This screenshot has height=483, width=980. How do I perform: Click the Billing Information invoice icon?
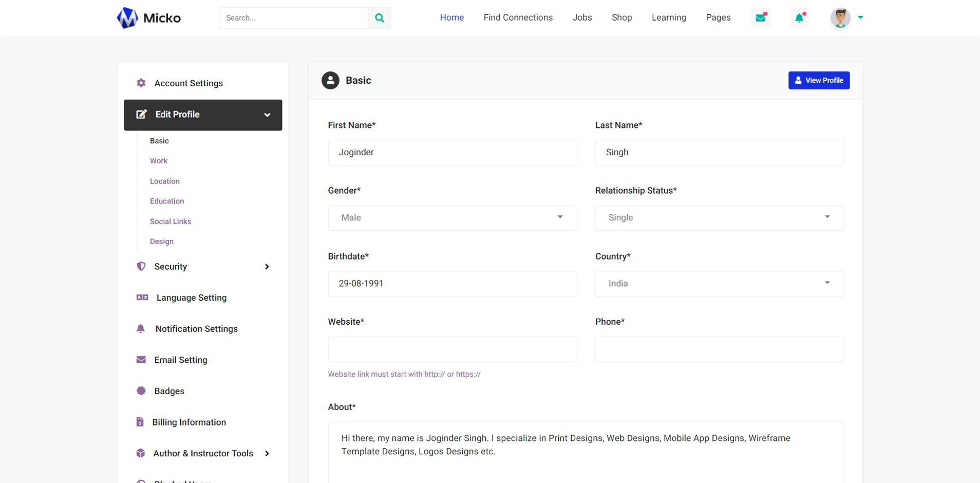pos(140,422)
